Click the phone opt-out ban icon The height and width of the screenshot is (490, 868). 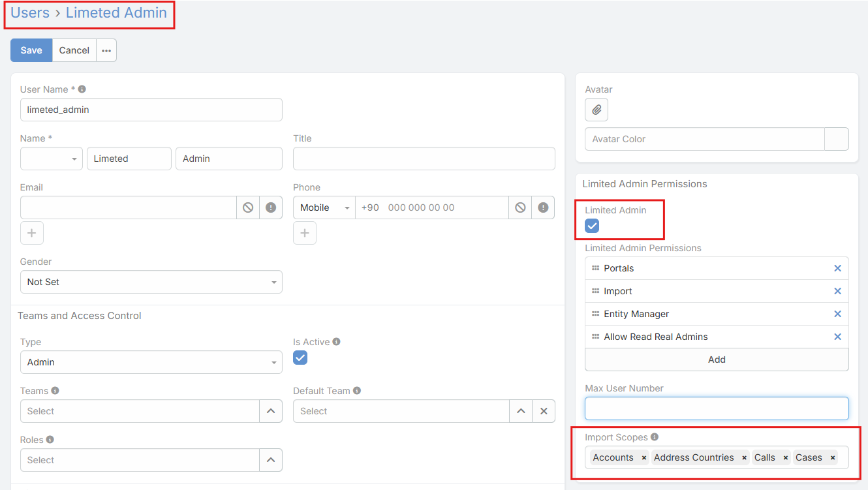(520, 207)
